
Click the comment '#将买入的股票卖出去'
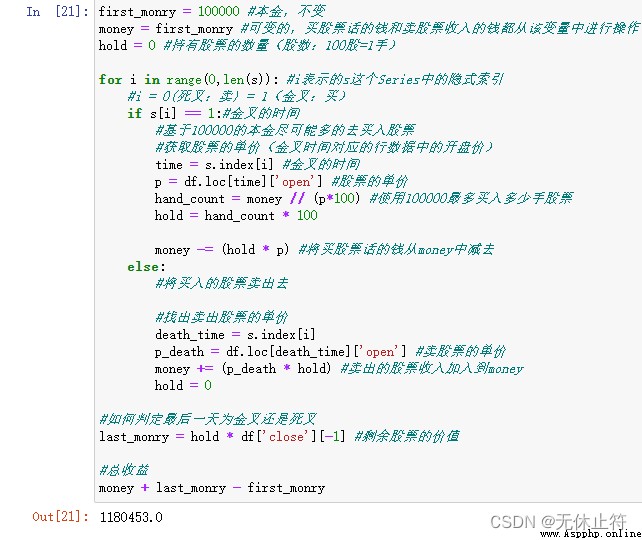(x=222, y=283)
